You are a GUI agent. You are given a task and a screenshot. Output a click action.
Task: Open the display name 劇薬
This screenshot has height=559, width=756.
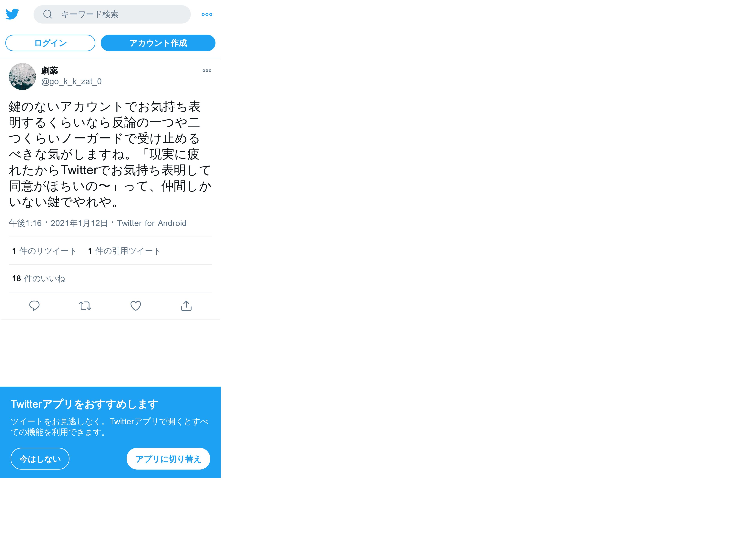(50, 71)
